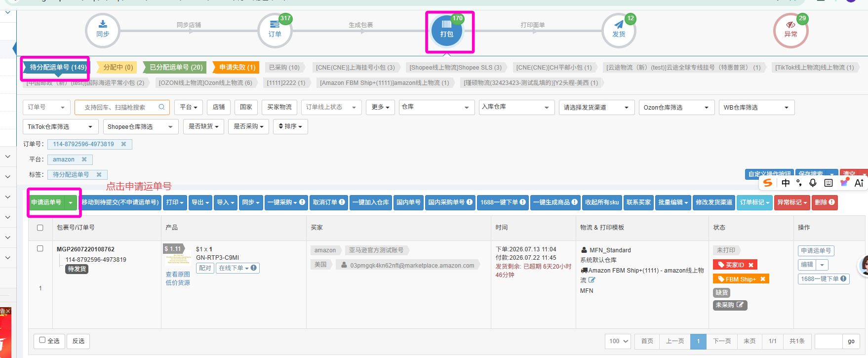Expand the 申请运单号 split-button arrow

pyautogui.click(x=71, y=202)
